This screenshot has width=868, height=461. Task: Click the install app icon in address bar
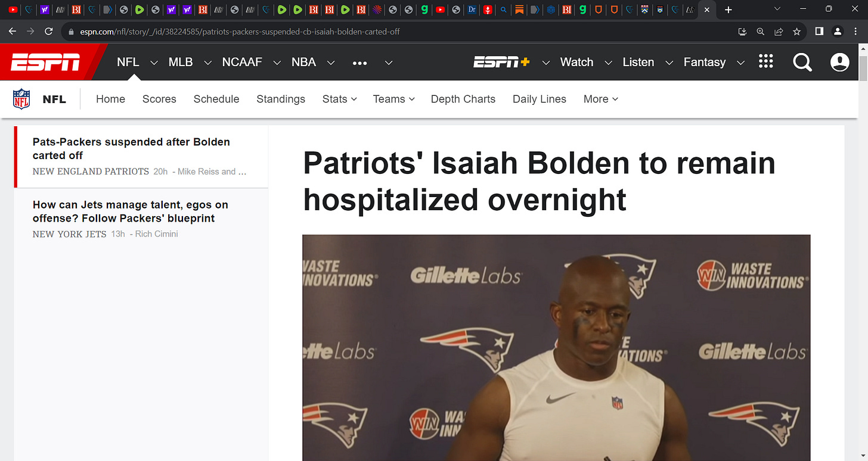pyautogui.click(x=742, y=32)
